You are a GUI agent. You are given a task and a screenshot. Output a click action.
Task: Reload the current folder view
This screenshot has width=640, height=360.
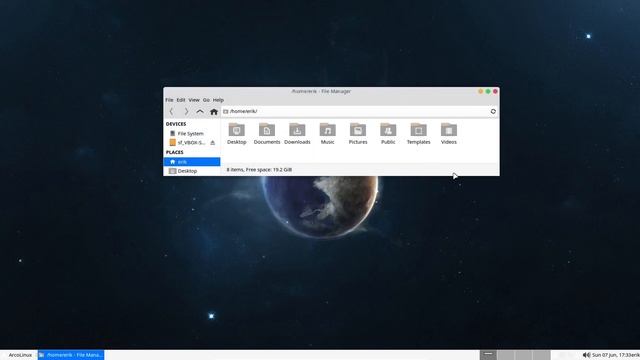[493, 111]
